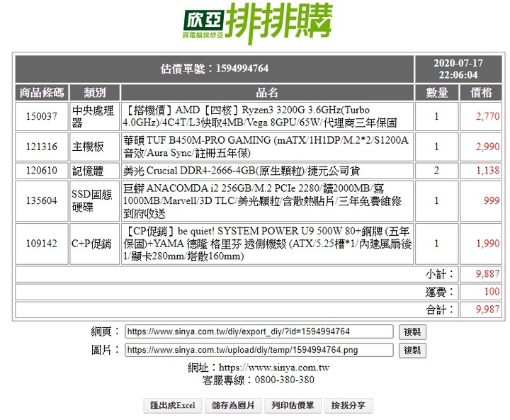Click the C+P促銷 category cell

95,244
